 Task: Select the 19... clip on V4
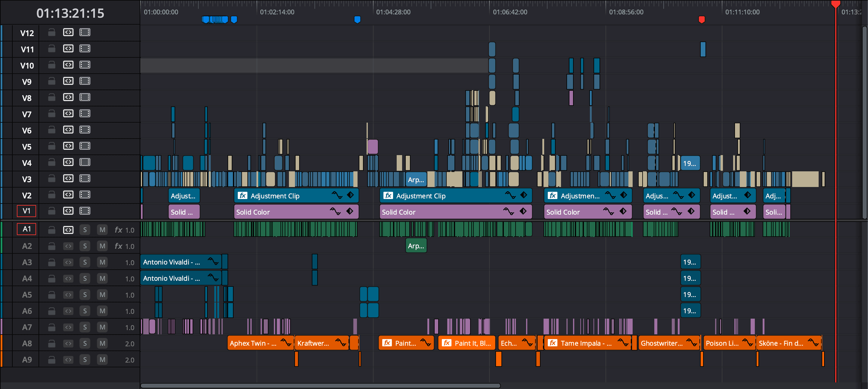pos(690,163)
